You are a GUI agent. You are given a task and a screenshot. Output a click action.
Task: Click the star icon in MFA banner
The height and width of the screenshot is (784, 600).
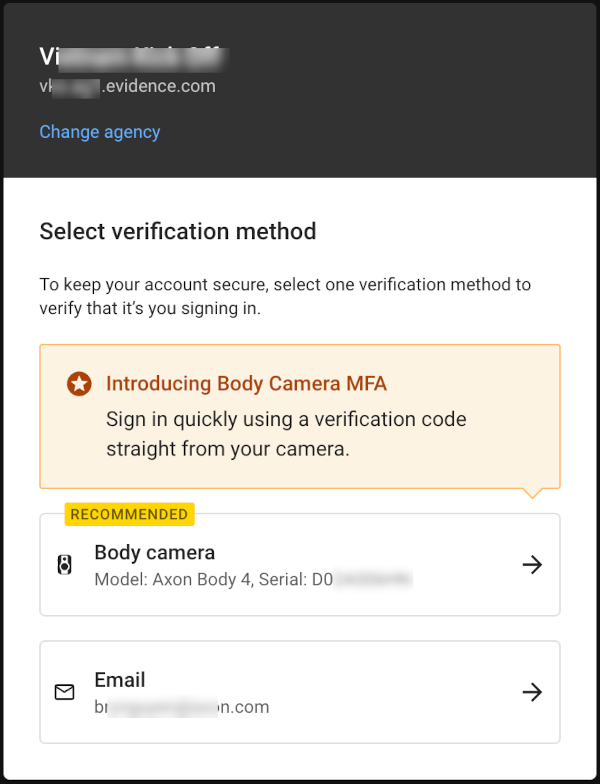pyautogui.click(x=79, y=384)
